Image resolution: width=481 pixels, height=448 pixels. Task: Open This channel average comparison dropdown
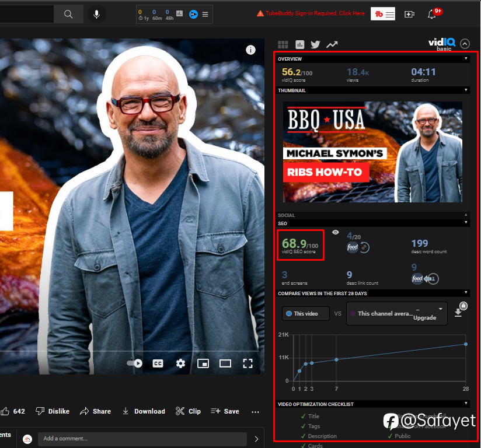[396, 313]
